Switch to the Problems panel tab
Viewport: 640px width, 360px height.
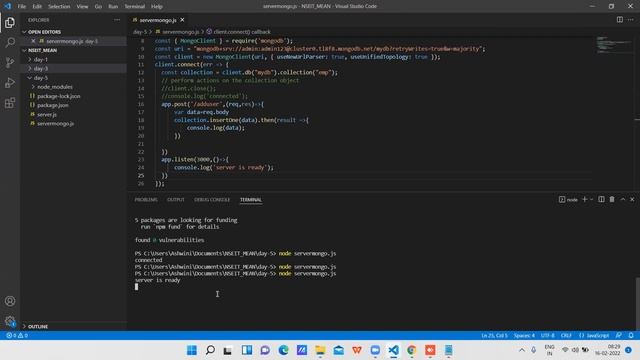tap(146, 200)
